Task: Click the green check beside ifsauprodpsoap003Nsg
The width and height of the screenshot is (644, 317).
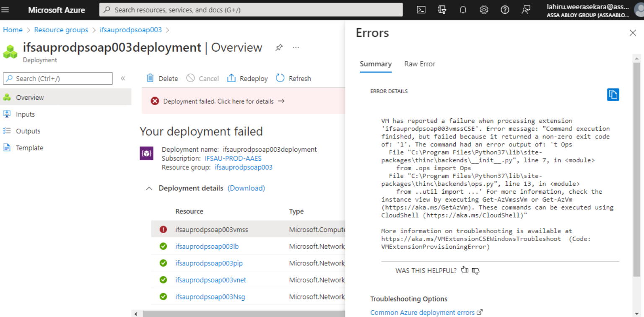Action: [163, 297]
